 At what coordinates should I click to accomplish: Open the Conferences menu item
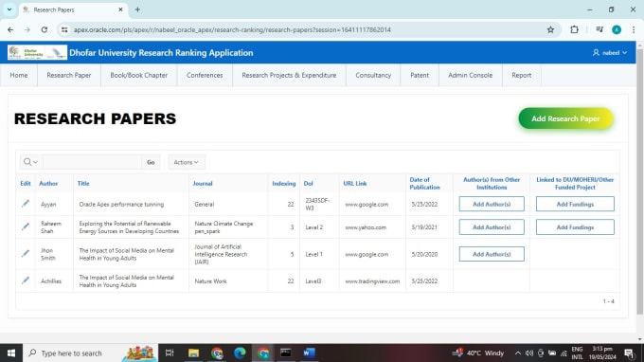[205, 75]
